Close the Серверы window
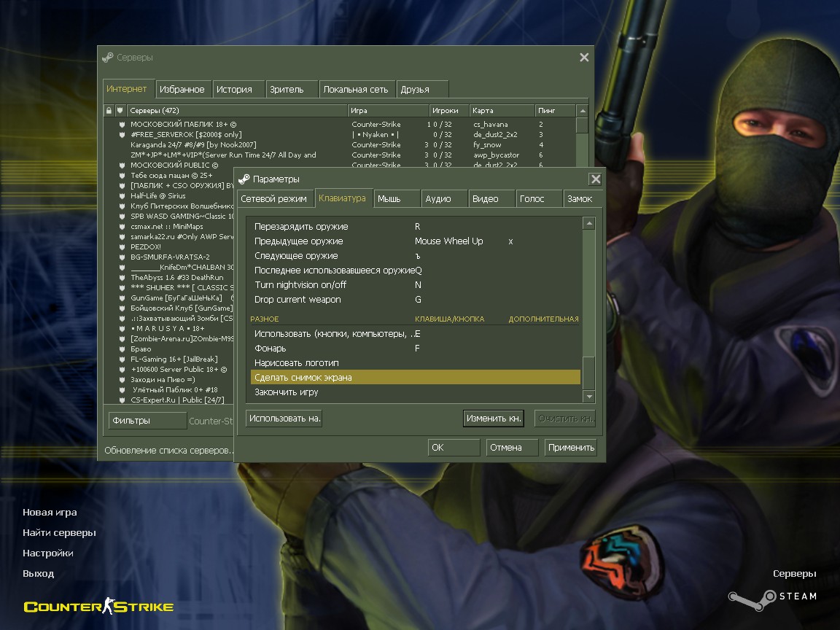This screenshot has height=630, width=840. click(x=584, y=58)
